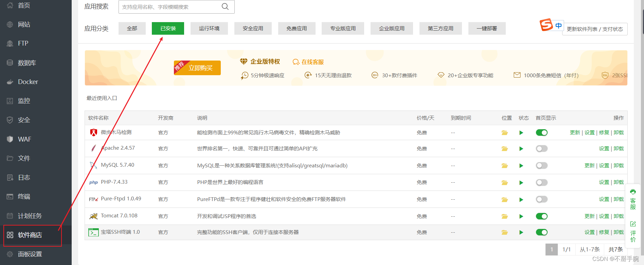This screenshot has width=644, height=265.
Task: Click 更新软件列表 / 支付状态 button
Action: coord(595,29)
